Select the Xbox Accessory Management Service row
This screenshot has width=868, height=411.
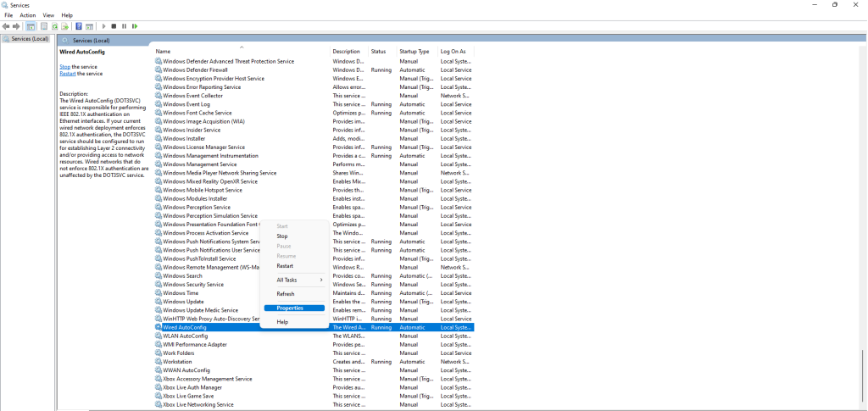[314, 379]
